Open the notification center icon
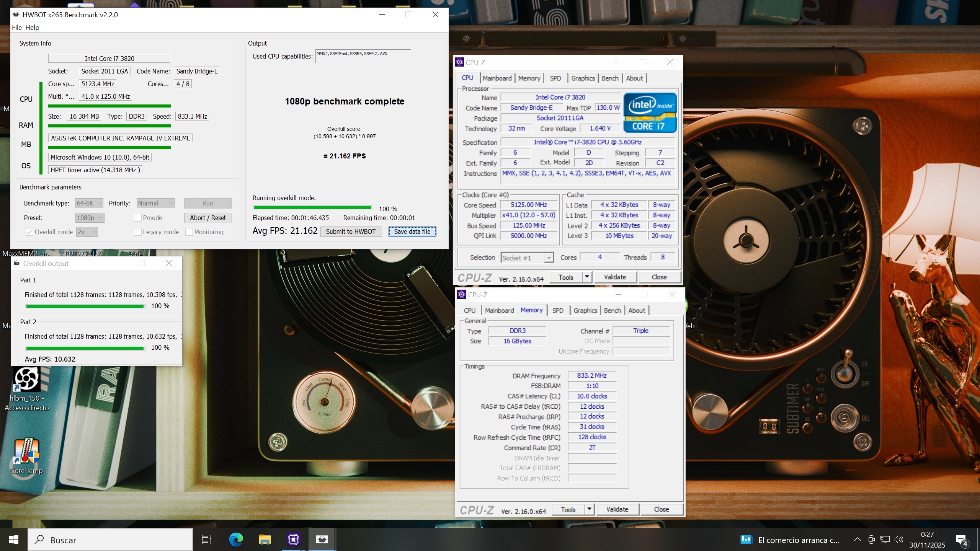 point(961,540)
